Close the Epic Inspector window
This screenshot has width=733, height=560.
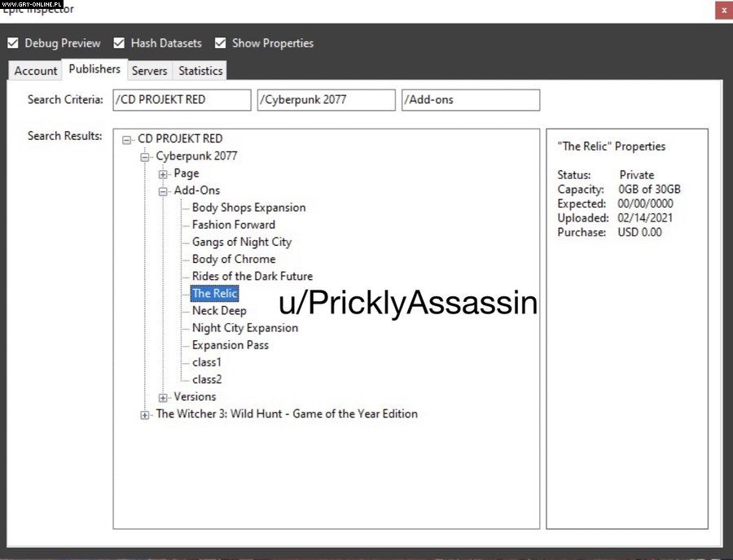pyautogui.click(x=722, y=11)
